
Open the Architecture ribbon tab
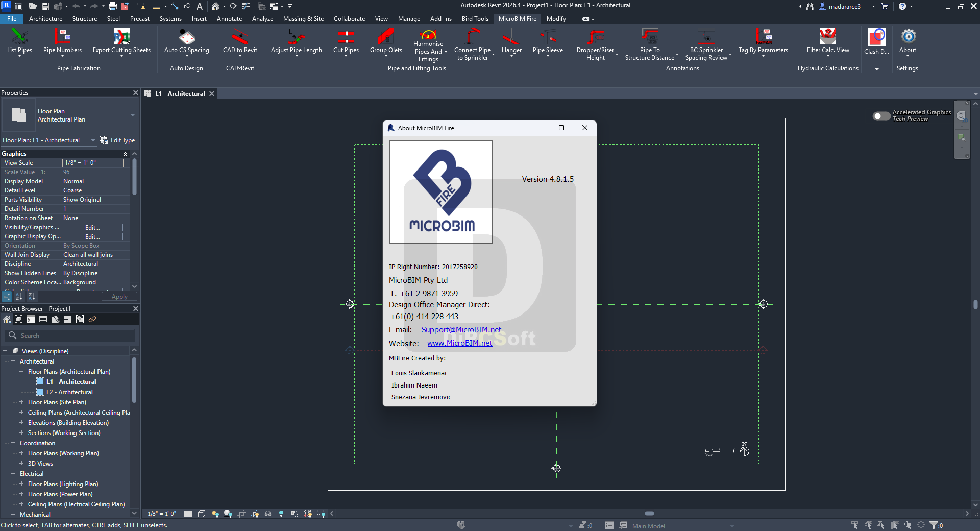click(x=45, y=19)
